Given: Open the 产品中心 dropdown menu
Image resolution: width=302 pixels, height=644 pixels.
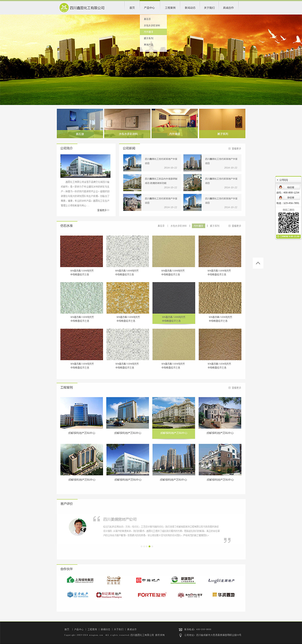Looking at the screenshot, I should (149, 8).
